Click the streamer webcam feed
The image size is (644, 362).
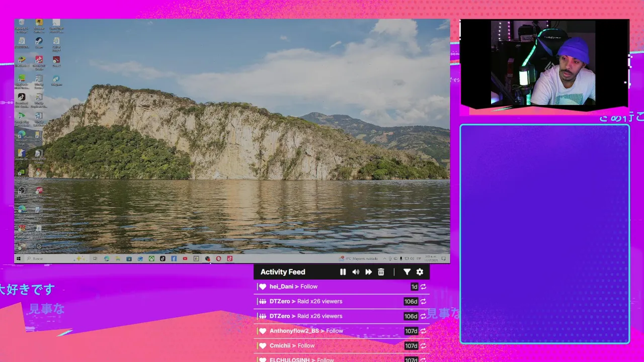click(544, 63)
